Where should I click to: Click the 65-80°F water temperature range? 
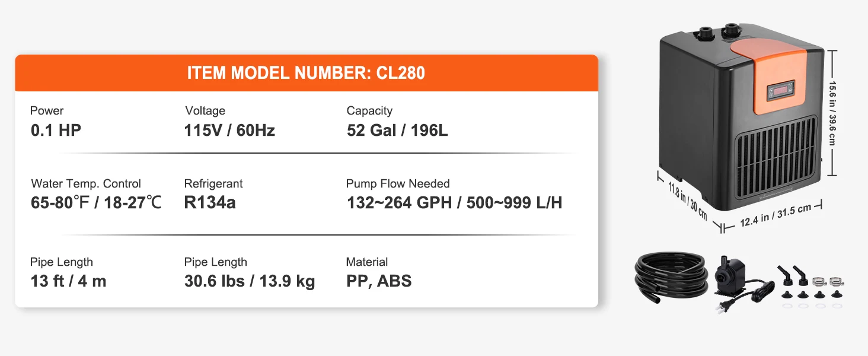click(95, 203)
